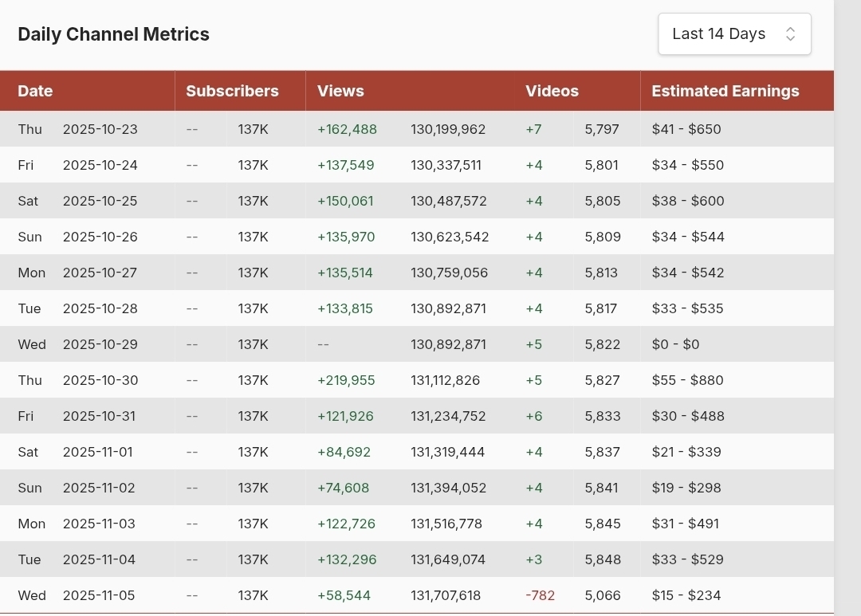Click the up-down chevron icon in date range selector
The height and width of the screenshot is (616, 861).
790,34
